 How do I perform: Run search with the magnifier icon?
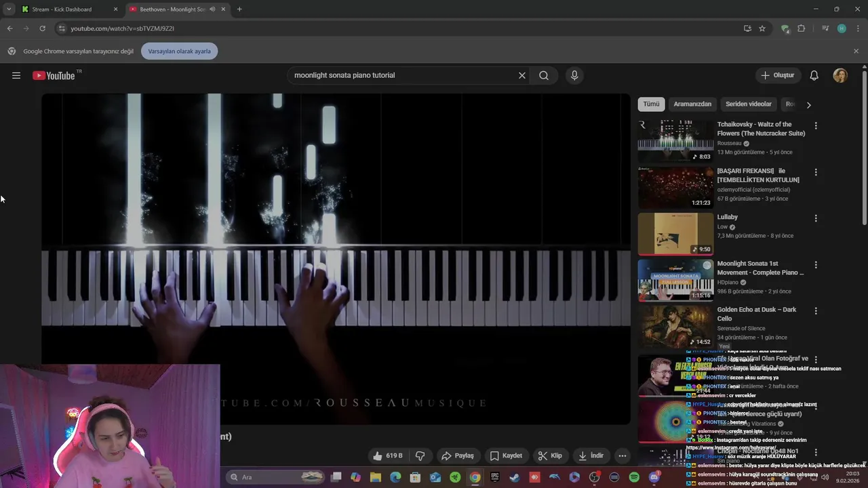544,75
